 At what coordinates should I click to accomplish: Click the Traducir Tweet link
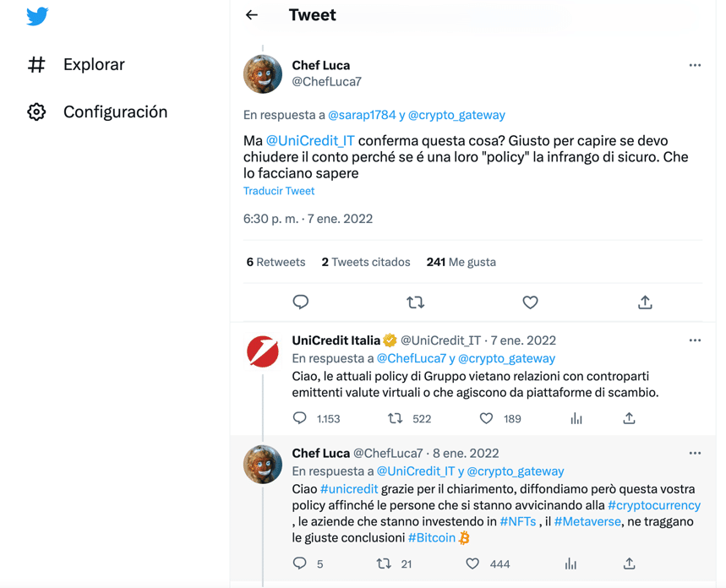coord(279,191)
